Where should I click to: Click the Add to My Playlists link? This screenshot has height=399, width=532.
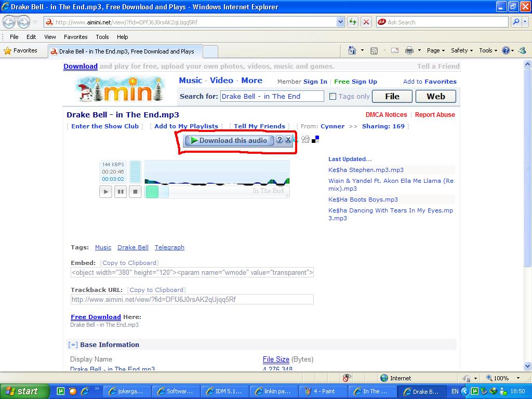point(187,126)
